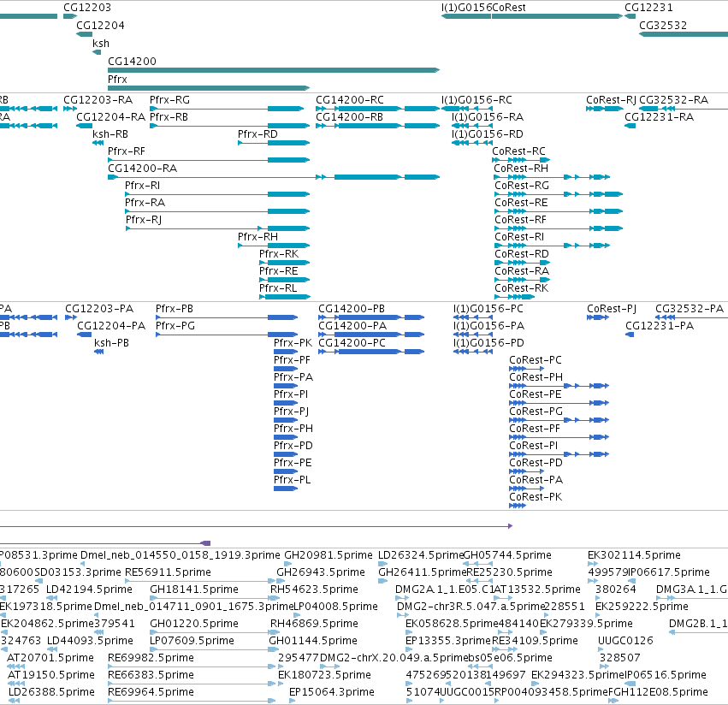Select the ksh gene label
Viewport: 728px width, 705px height.
(101, 44)
